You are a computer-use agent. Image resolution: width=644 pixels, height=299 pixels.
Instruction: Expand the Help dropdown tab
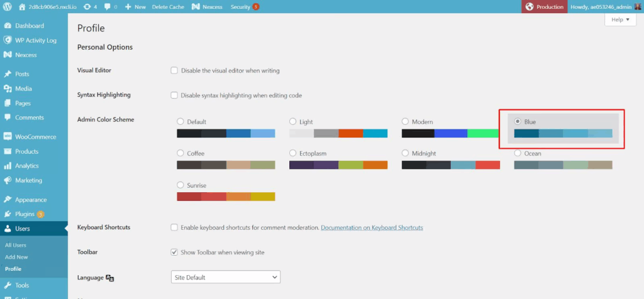coord(620,19)
